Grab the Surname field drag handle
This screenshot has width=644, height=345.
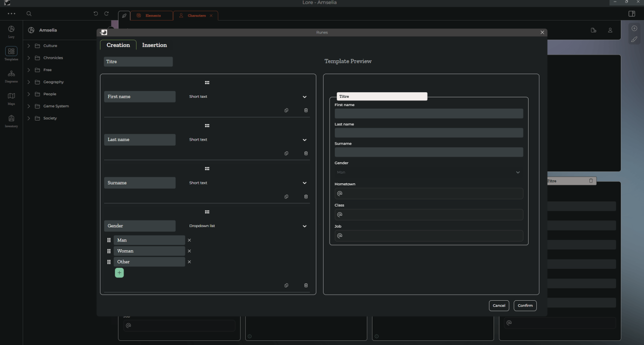(x=207, y=169)
